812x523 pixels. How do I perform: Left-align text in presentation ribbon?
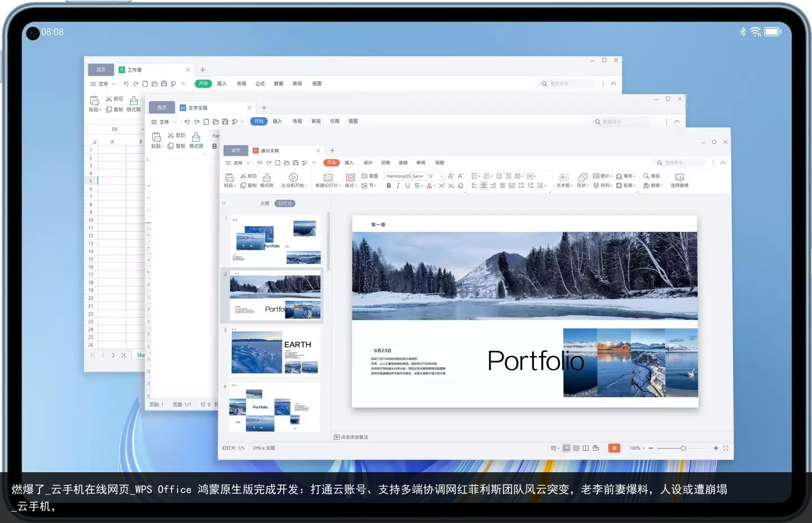474,186
